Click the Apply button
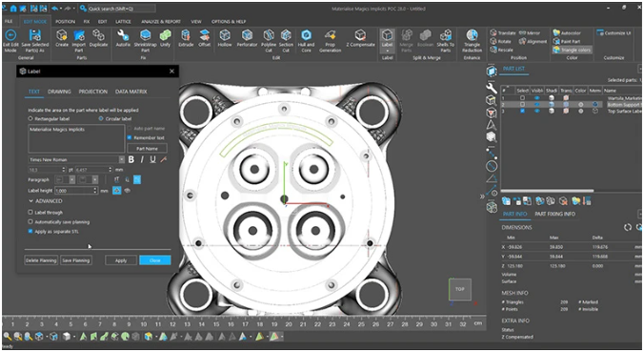Viewport: 644px width, 352px height. [121, 260]
